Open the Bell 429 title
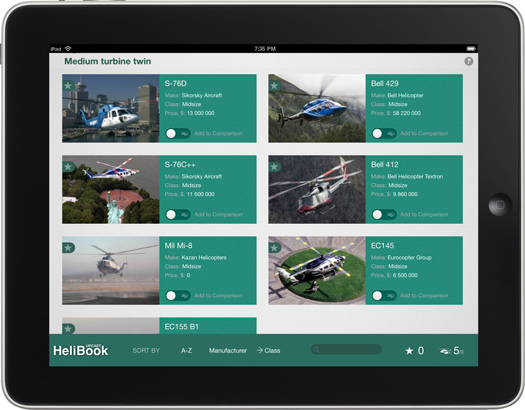This screenshot has width=525, height=410. coord(384,83)
